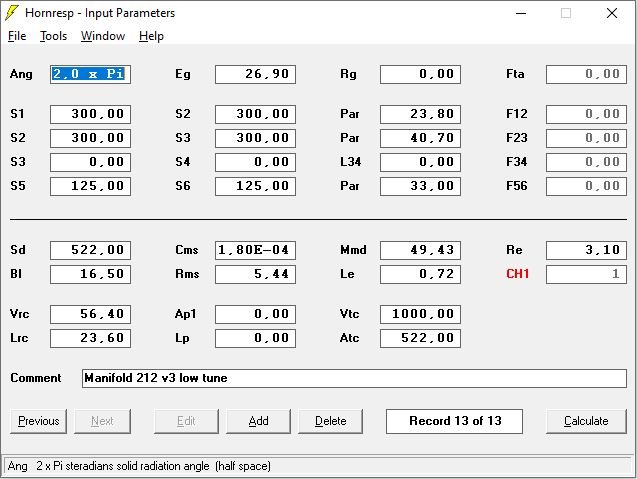Click the Rg input field
The height and width of the screenshot is (479, 637).
click(x=420, y=74)
